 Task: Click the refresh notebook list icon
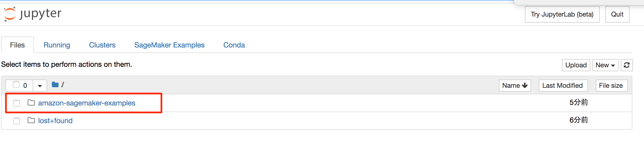pyautogui.click(x=627, y=65)
